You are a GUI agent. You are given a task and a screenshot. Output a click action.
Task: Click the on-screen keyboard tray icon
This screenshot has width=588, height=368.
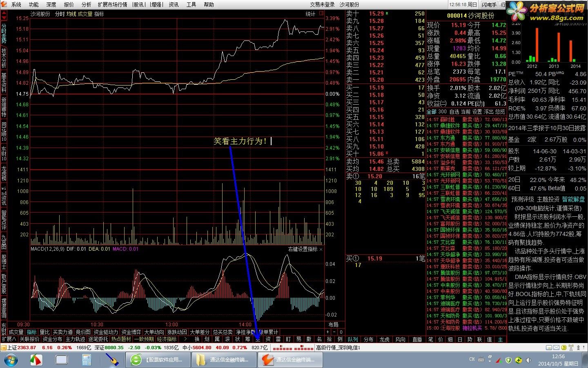[482, 360]
